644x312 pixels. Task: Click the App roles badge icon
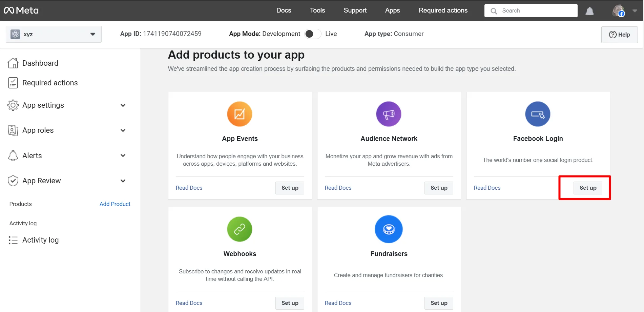[x=13, y=130]
